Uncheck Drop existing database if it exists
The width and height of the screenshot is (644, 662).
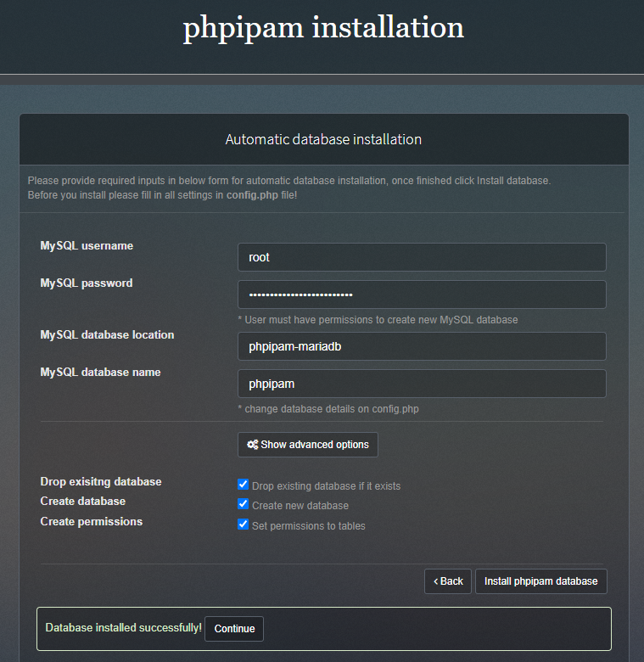[x=243, y=485]
